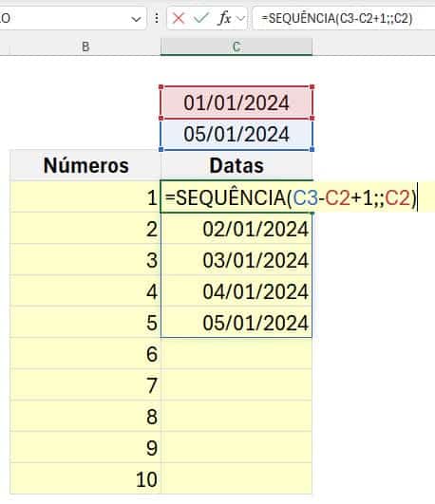Click the Datas header cell

tap(236, 165)
